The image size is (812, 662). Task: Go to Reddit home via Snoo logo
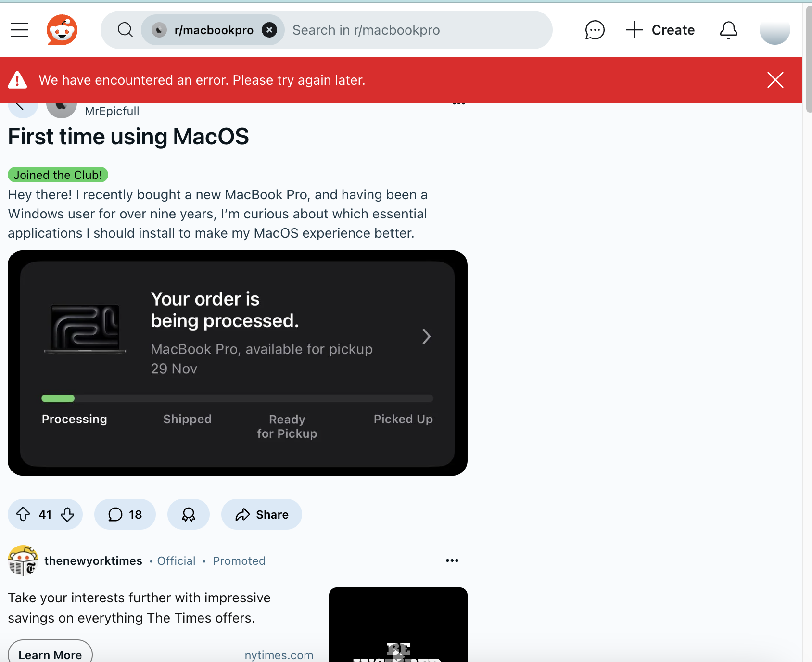pos(62,30)
